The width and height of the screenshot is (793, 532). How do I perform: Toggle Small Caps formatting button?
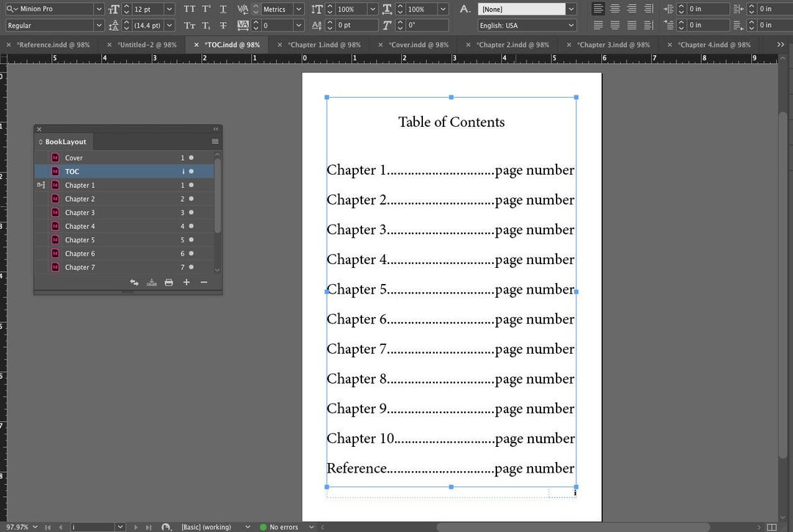tap(189, 25)
